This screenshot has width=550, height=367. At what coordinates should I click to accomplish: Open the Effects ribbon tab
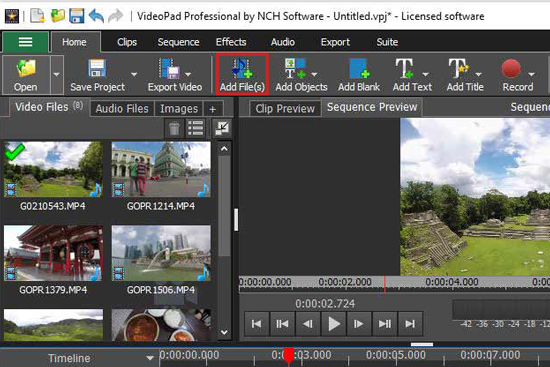(231, 42)
